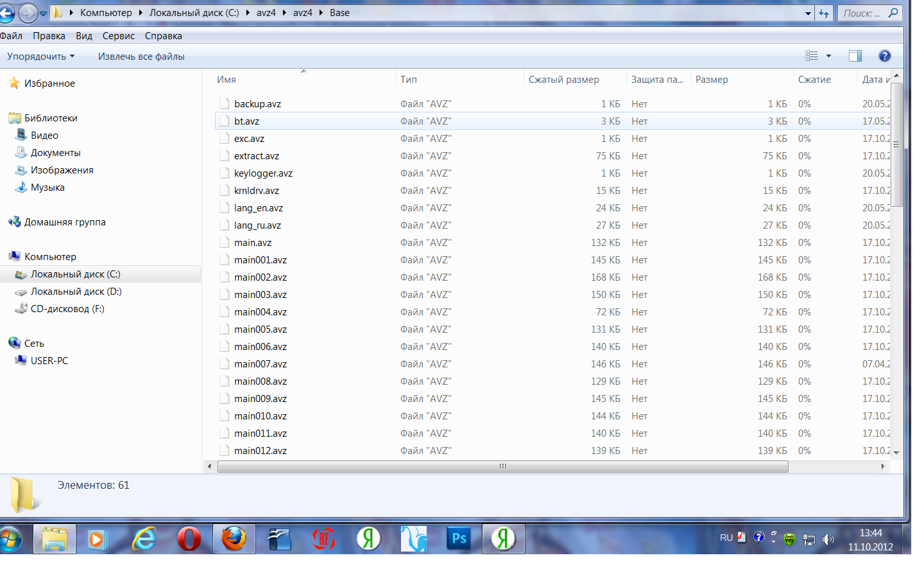Screen dimensions: 924x578
Task: Launch Photoshop from the taskbar
Action: click(x=459, y=539)
